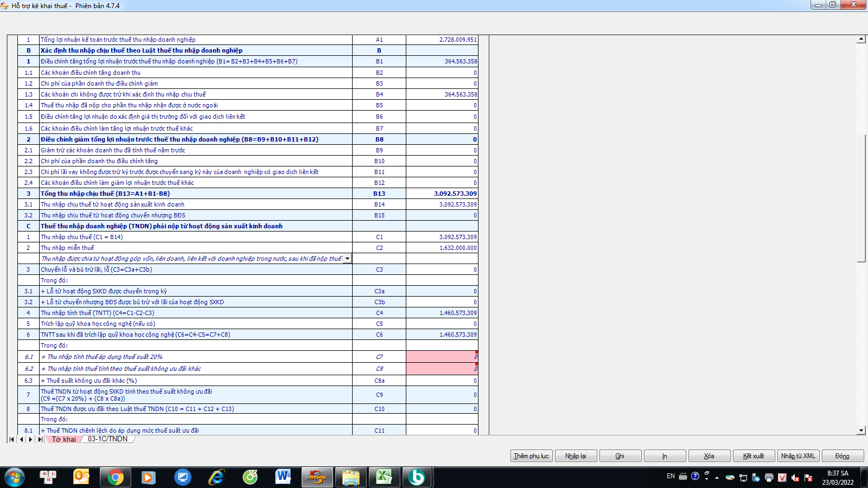
Task: Open the HTKK app in the taskbar
Action: [317, 477]
